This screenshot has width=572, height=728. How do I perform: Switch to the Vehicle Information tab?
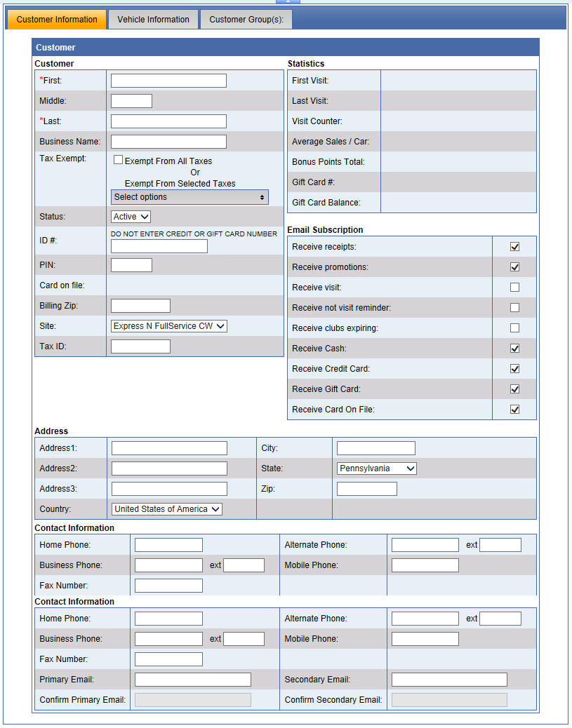pyautogui.click(x=153, y=20)
